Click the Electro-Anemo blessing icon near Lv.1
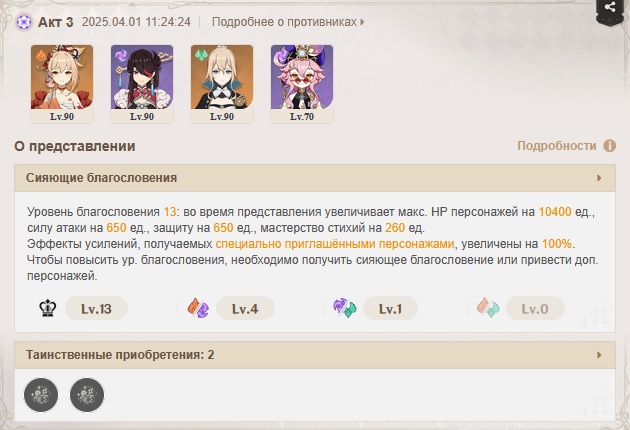 [344, 308]
